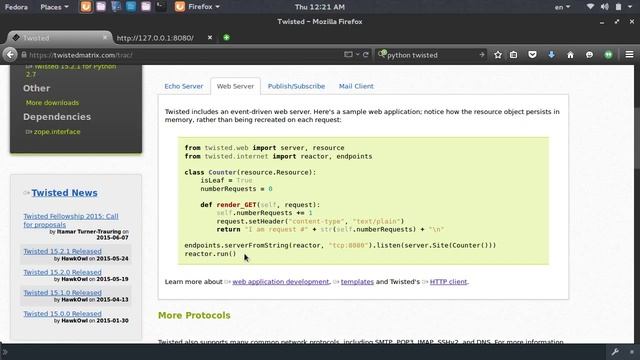Click the reactor.run() code line
Viewport: 640px width, 360px height.
(x=210, y=254)
